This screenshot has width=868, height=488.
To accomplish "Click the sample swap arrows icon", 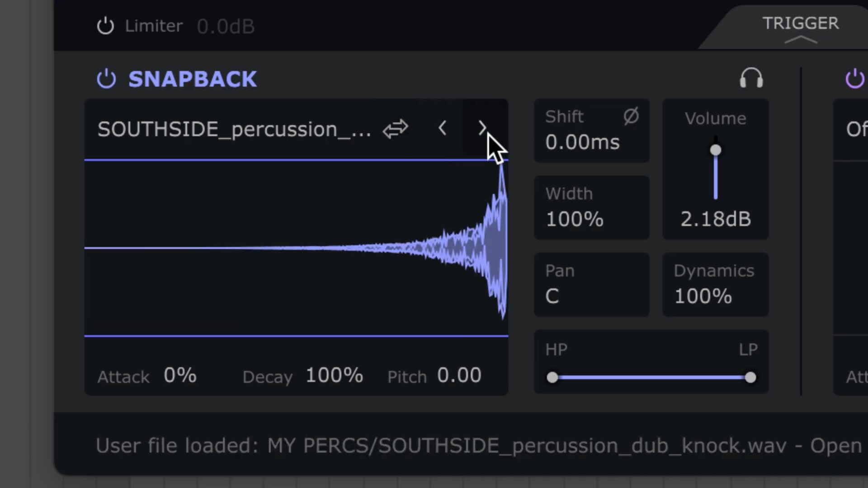I will pyautogui.click(x=395, y=129).
